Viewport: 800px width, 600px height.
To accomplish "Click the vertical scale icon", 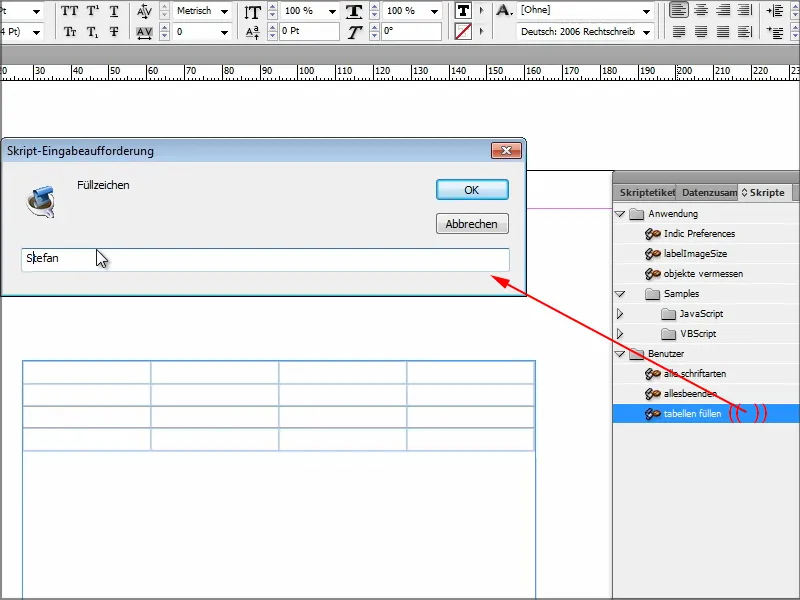I will tap(253, 11).
